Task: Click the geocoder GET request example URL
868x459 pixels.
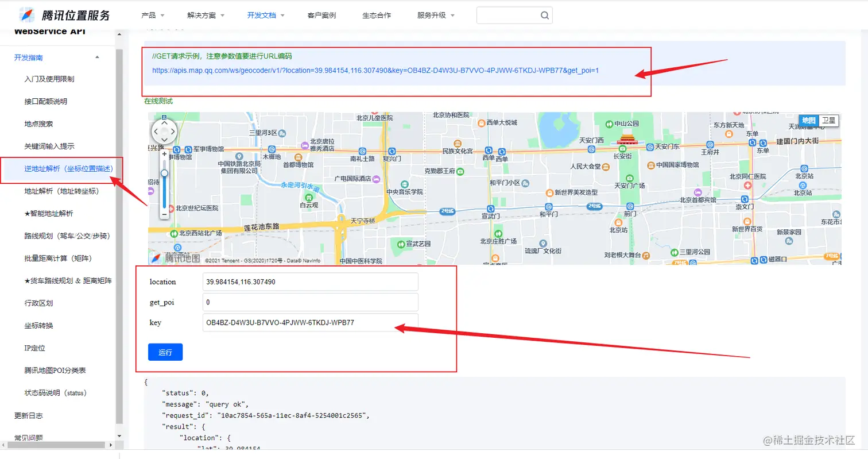Action: pos(375,71)
